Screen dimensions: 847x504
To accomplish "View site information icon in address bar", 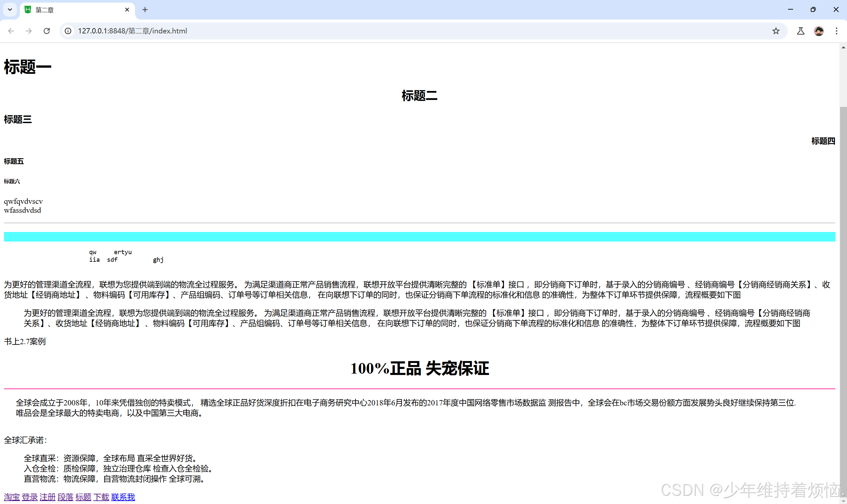I will click(x=68, y=31).
